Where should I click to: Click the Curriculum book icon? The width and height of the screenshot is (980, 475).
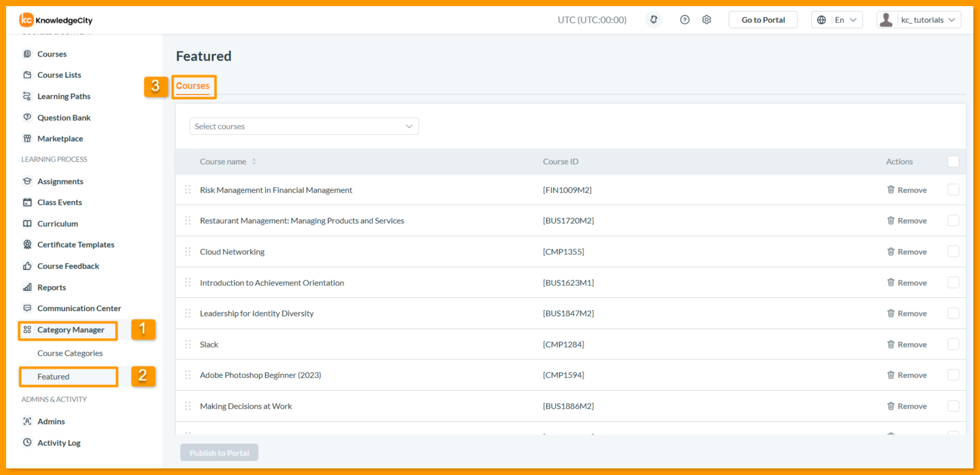[28, 224]
